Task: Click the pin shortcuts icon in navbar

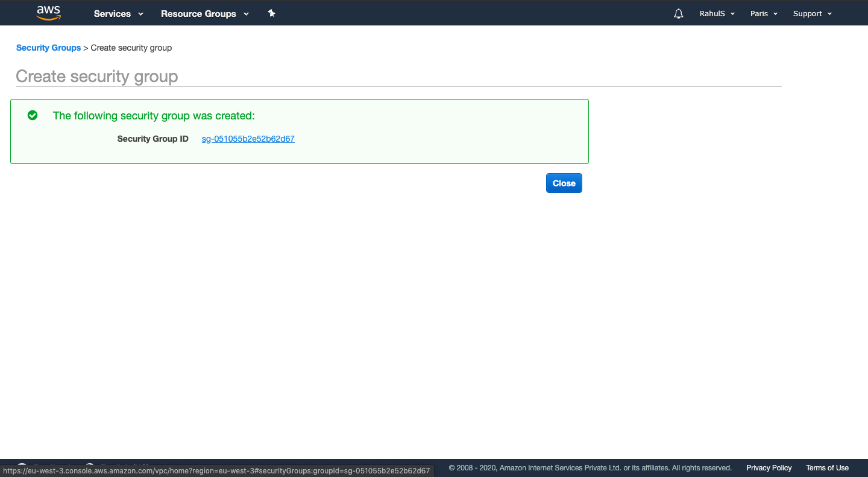Action: tap(271, 13)
